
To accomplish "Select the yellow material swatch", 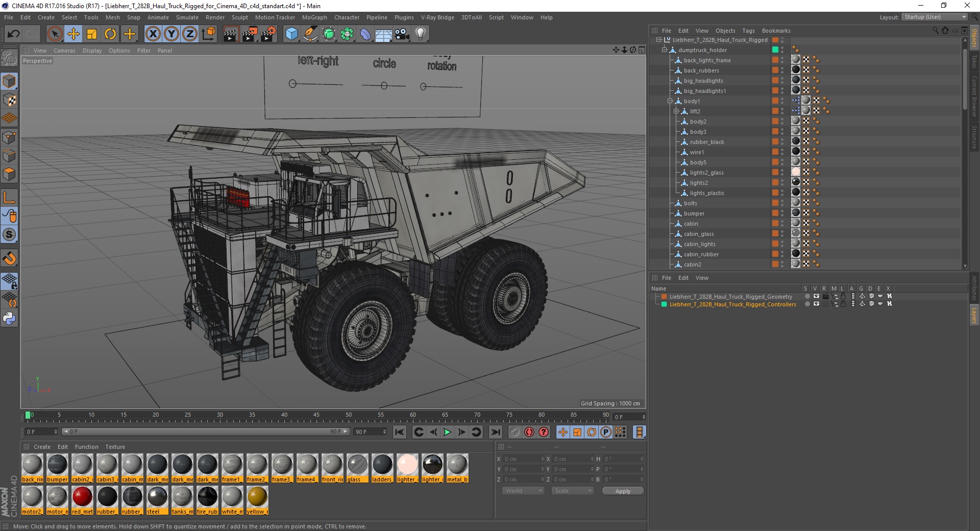I will (257, 500).
